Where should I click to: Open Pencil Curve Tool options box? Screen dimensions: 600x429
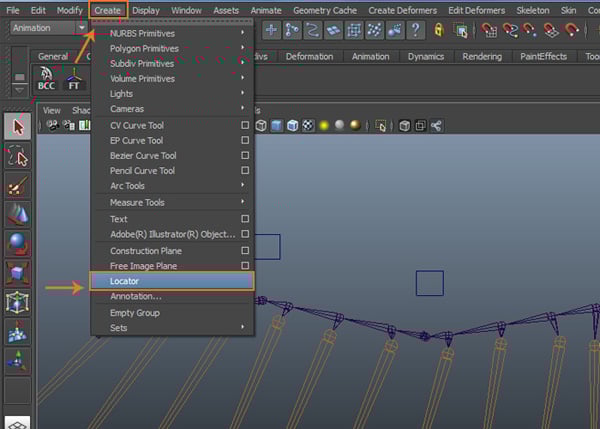click(245, 170)
